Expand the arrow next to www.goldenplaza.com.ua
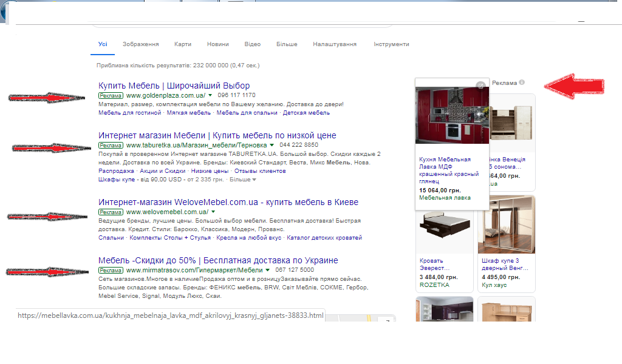 coord(210,95)
